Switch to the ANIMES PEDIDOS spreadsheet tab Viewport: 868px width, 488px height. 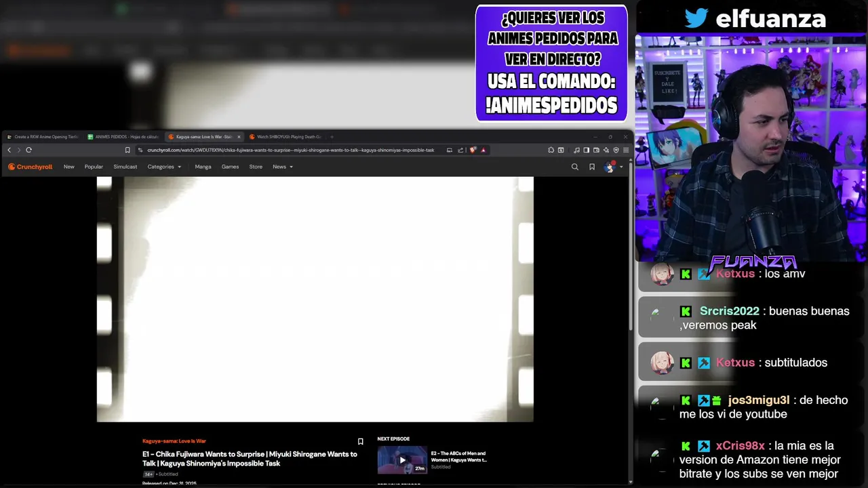click(123, 137)
